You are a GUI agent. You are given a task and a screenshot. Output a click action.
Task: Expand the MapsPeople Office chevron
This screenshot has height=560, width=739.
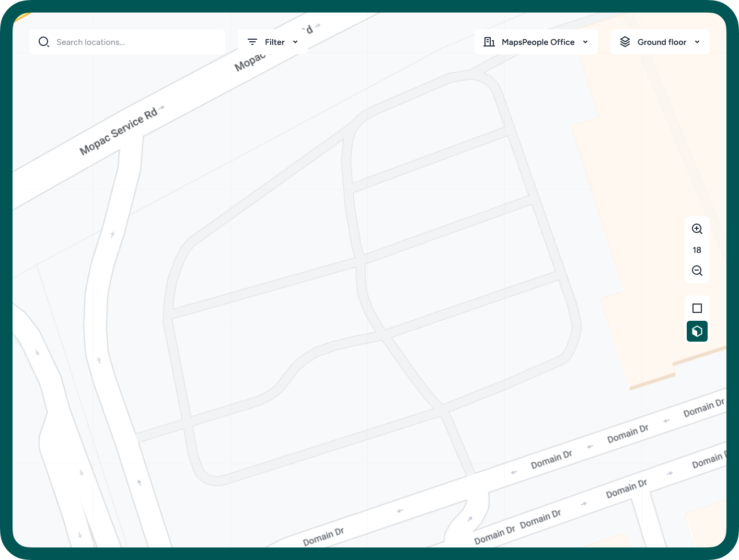pos(585,42)
